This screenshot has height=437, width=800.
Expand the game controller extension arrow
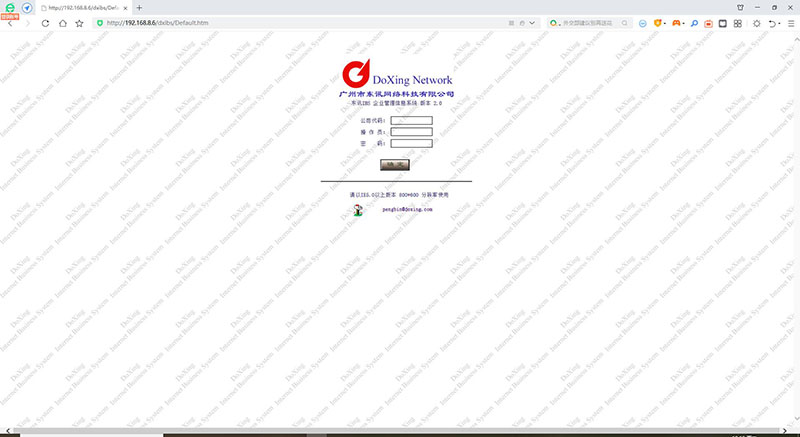[684, 24]
